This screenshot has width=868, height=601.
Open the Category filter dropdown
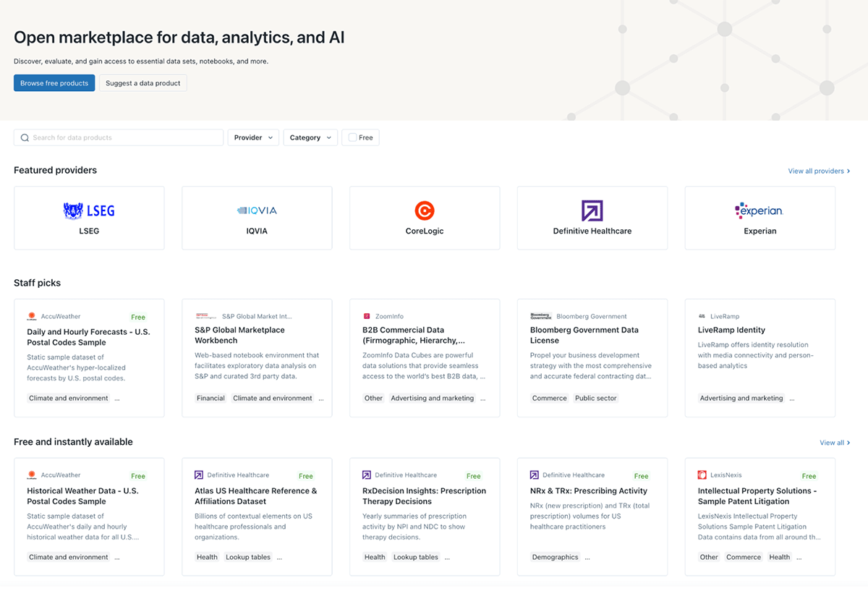(310, 137)
